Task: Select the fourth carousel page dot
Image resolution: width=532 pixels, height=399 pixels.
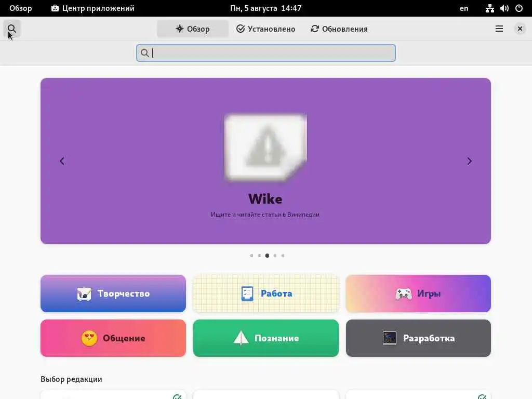Action: tap(275, 256)
